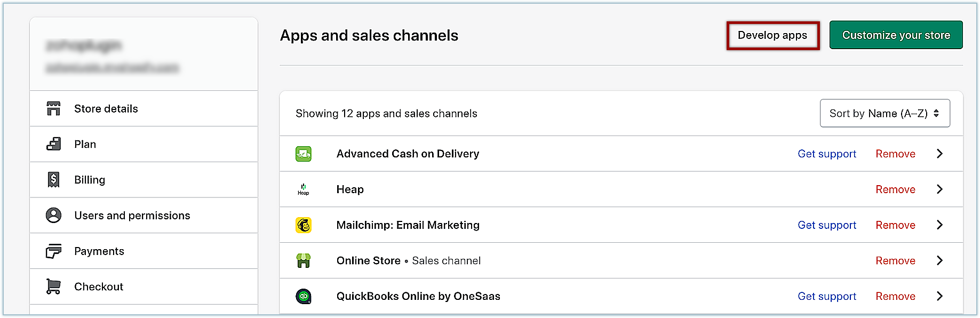This screenshot has height=318, width=980.
Task: Click the Store details storefront icon
Action: 53,108
